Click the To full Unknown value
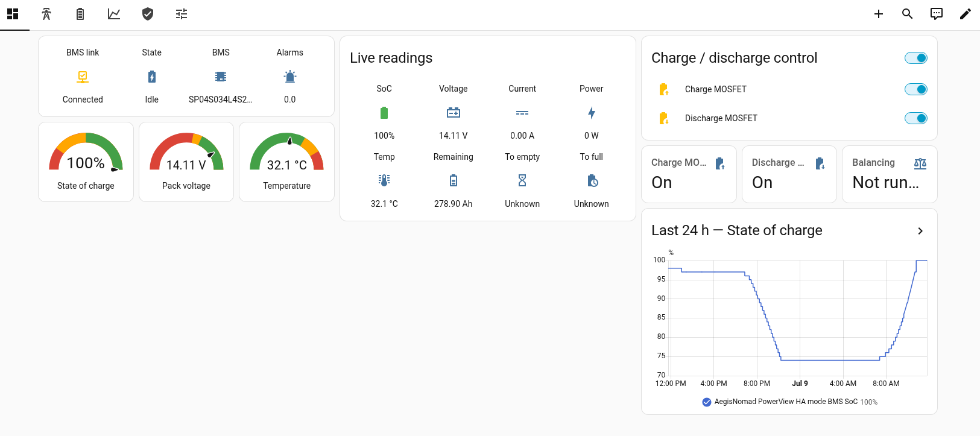The image size is (980, 436). pos(592,204)
